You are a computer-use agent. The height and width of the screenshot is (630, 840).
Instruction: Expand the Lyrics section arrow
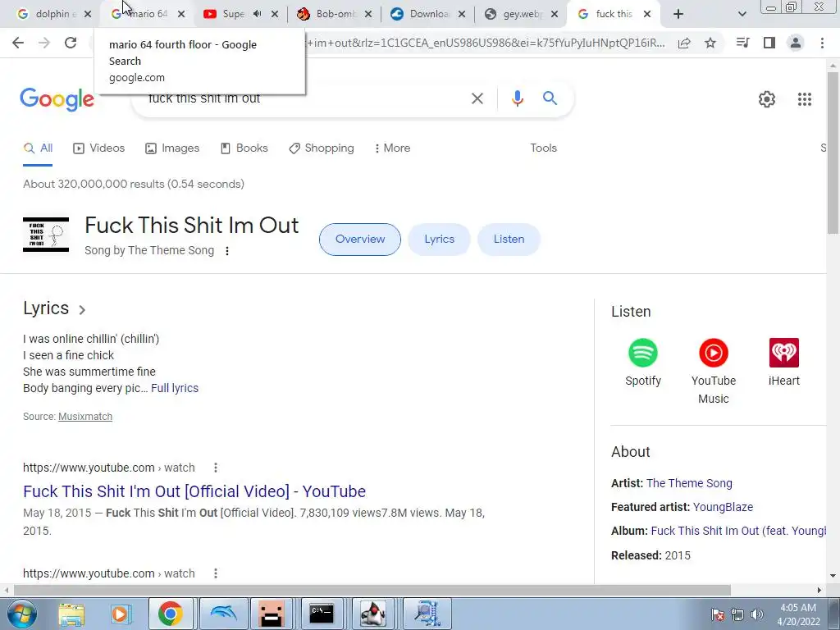tap(82, 309)
